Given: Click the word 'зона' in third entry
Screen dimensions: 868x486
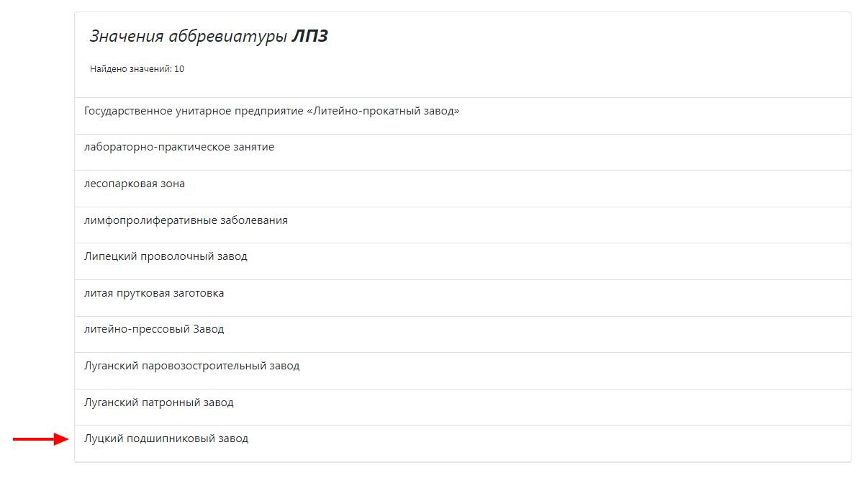Looking at the screenshot, I should (x=172, y=184).
